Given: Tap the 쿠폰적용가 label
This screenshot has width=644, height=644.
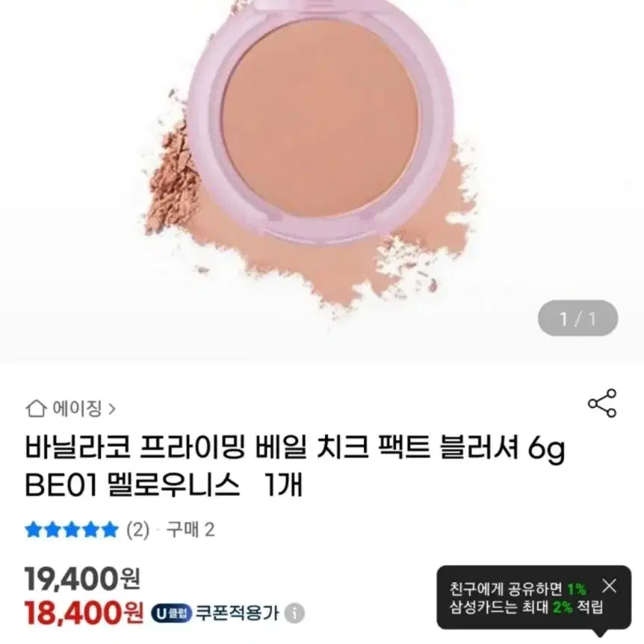Looking at the screenshot, I should click(x=238, y=613).
